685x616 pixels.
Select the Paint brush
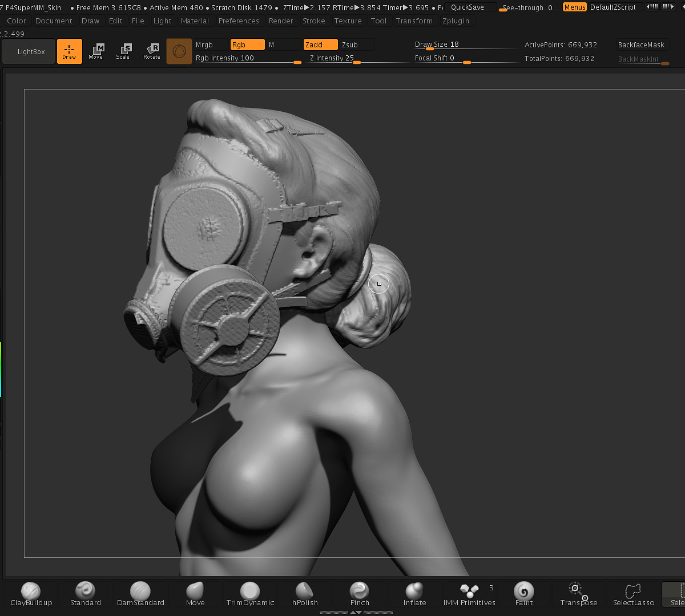pos(524,594)
